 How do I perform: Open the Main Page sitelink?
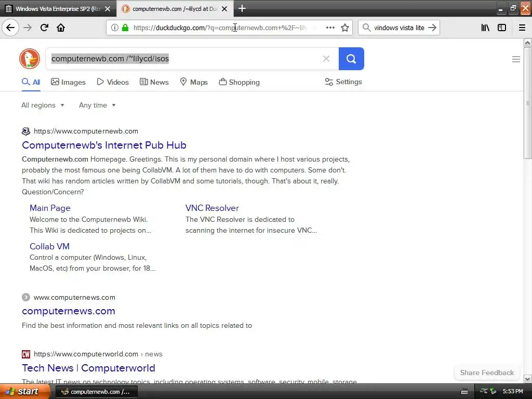[x=50, y=208]
